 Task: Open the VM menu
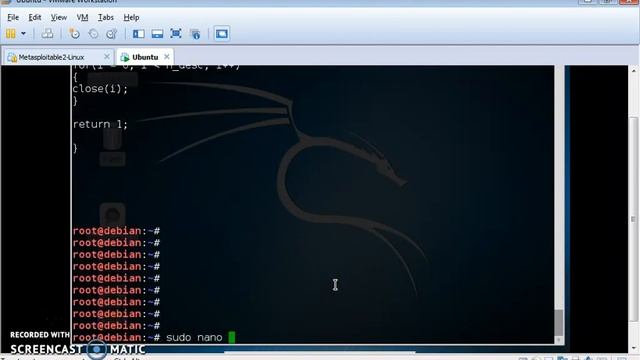(82, 18)
